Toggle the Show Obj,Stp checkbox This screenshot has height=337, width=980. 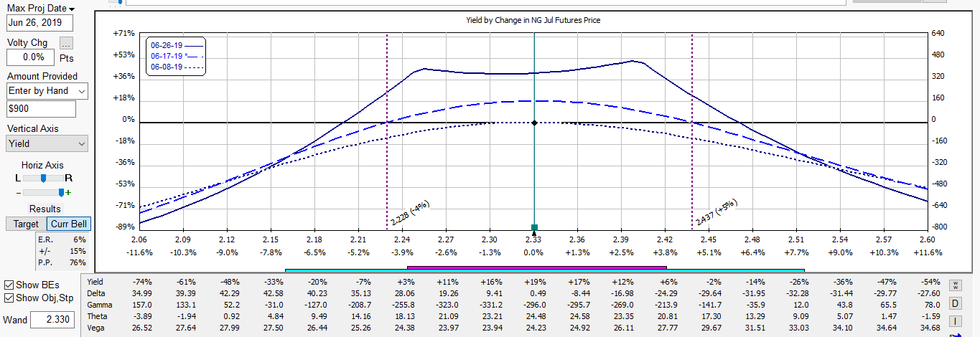[x=9, y=298]
